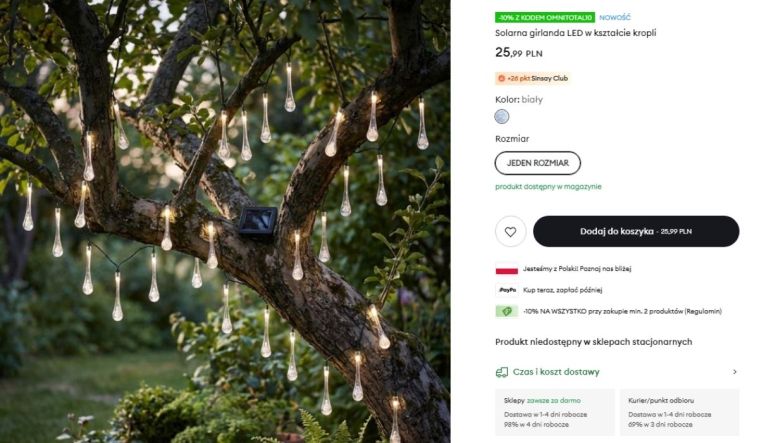The width and height of the screenshot is (759, 443).
Task: Click Dodaj do koszyka button
Action: tap(635, 231)
